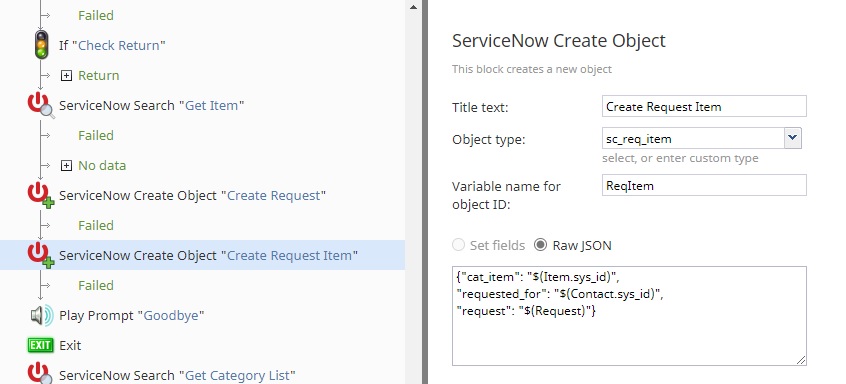
Task: Click Failed under Create Request
Action: point(96,225)
